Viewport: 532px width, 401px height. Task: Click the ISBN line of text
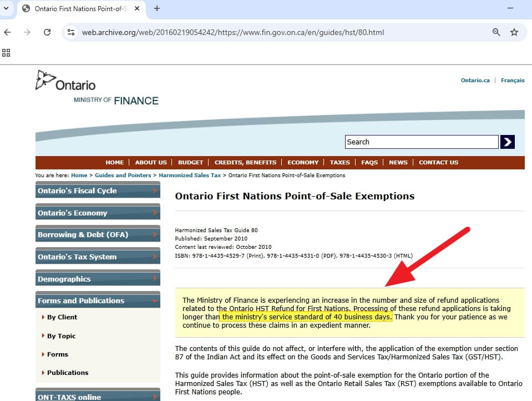coord(293,255)
